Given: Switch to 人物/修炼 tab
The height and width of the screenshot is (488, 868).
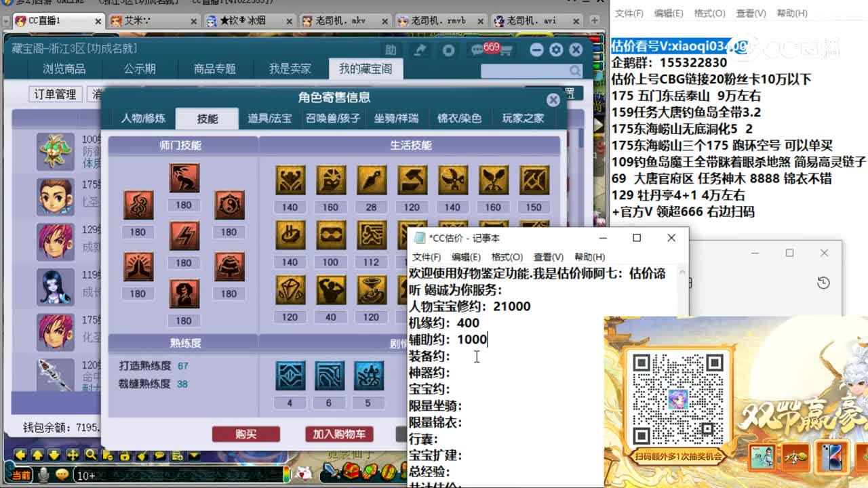Looking at the screenshot, I should [x=143, y=118].
